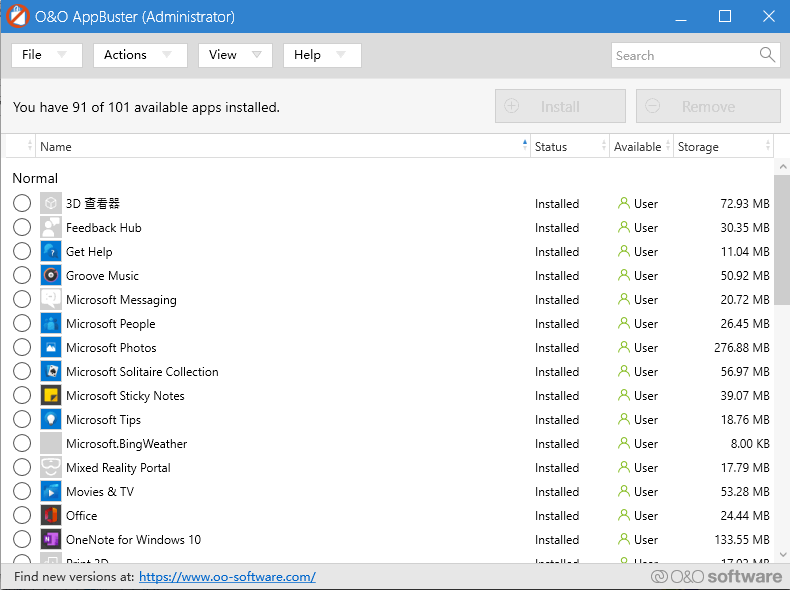Click the Movies & TV app icon
Image resolution: width=790 pixels, height=590 pixels.
51,491
